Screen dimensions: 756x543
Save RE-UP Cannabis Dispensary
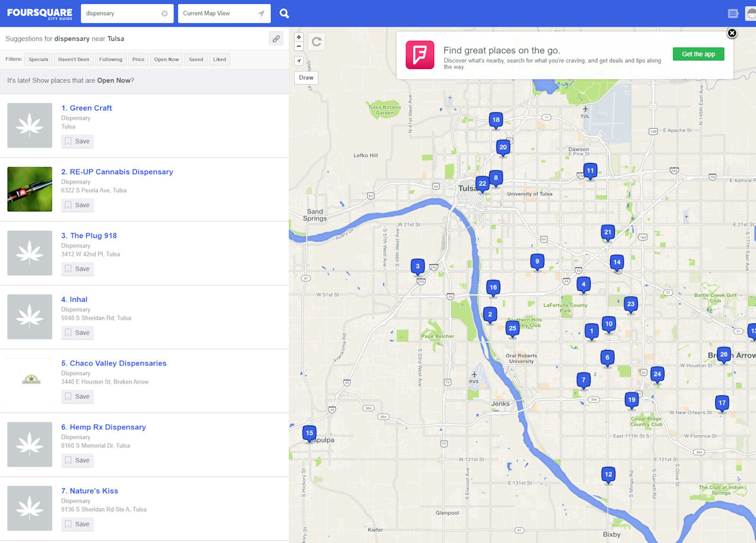click(77, 205)
